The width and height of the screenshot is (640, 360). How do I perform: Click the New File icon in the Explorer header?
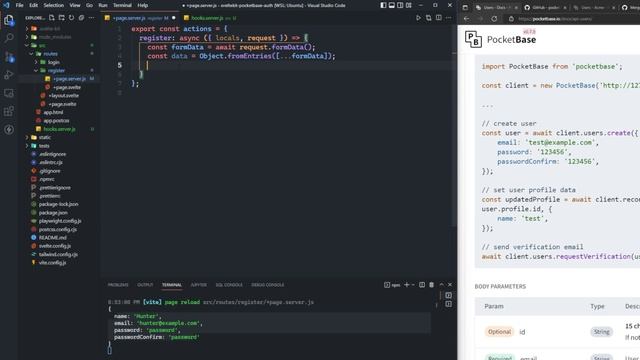pos(52,18)
